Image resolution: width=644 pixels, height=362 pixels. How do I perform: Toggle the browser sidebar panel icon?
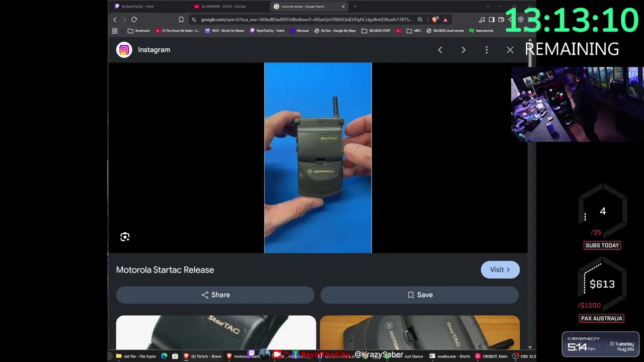[492, 20]
